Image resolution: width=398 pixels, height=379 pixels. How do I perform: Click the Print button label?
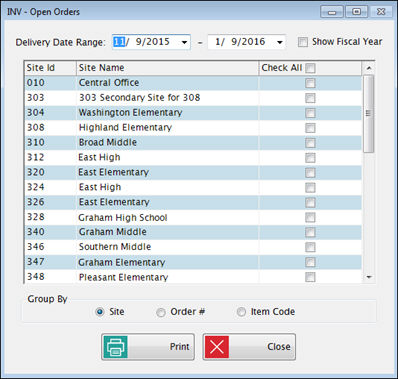[179, 347]
